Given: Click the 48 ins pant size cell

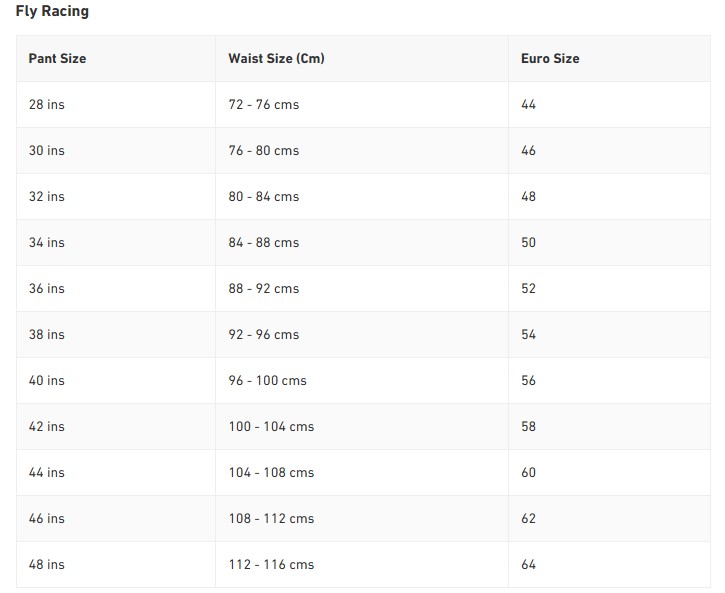Looking at the screenshot, I should [x=46, y=565].
